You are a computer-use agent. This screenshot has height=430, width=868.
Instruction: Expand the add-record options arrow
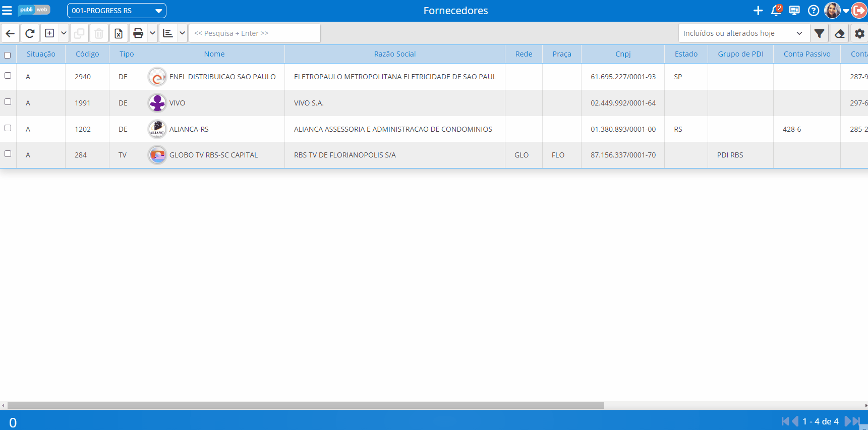coord(64,33)
